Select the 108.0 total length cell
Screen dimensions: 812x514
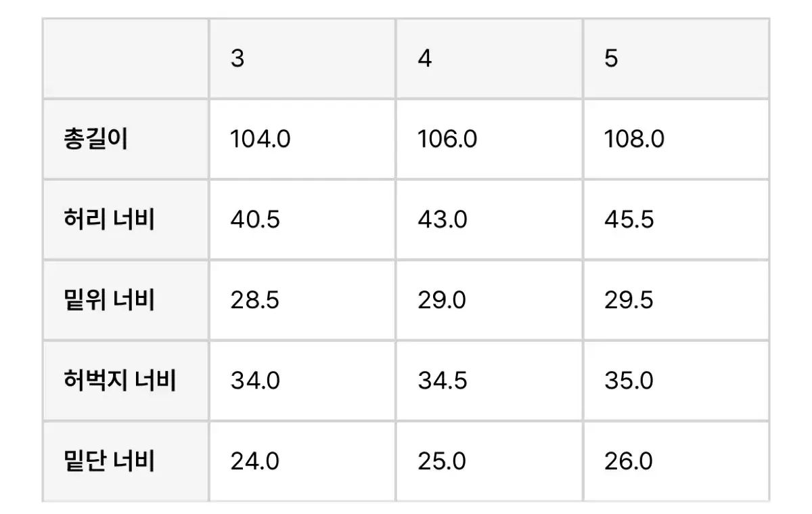point(677,139)
